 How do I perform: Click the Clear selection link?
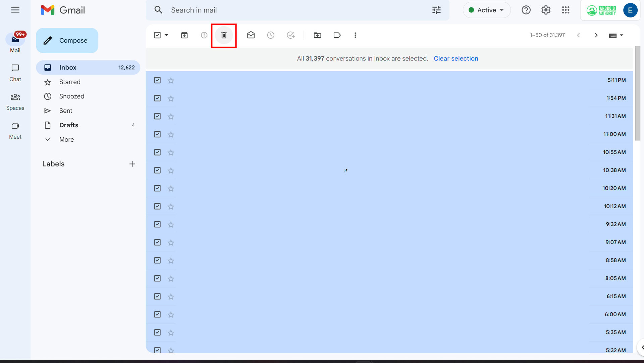click(x=456, y=58)
